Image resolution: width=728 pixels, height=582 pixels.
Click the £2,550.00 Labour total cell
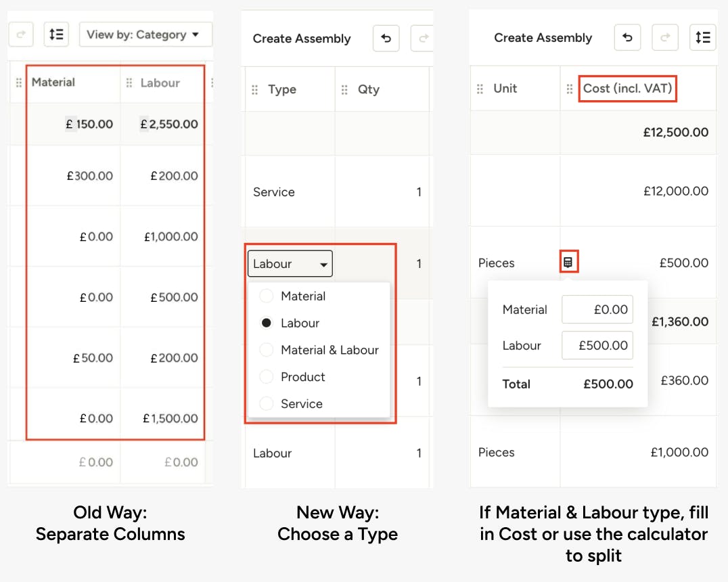pyautogui.click(x=169, y=124)
